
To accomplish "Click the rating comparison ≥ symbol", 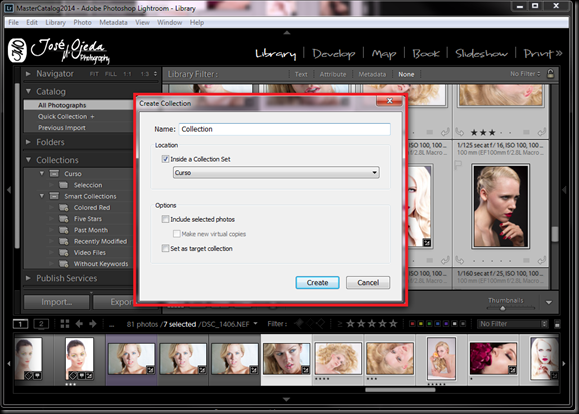I will point(340,324).
